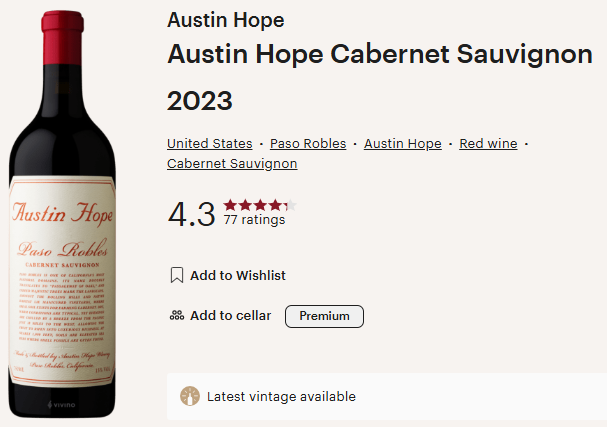607x427 pixels.
Task: Click the grape icon beside Latest vintage
Action: 189,396
